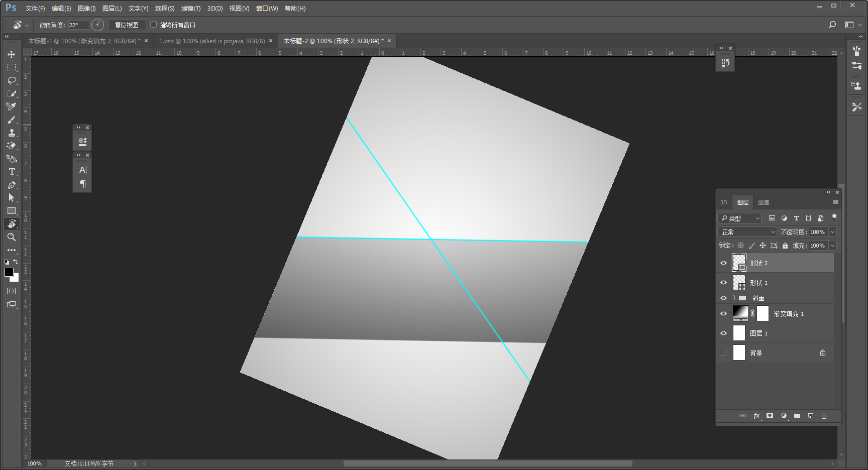
Task: Click the delete layer trash icon
Action: (x=824, y=416)
